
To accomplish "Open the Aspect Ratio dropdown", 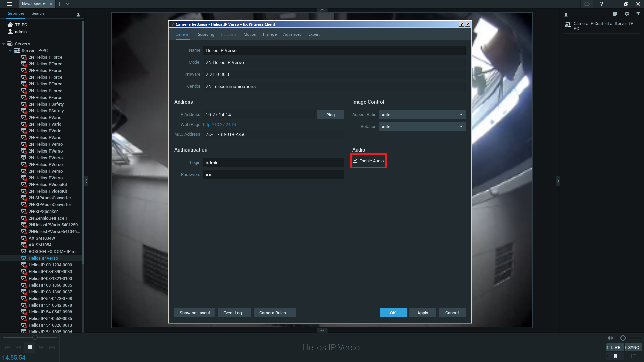I will coord(422,115).
